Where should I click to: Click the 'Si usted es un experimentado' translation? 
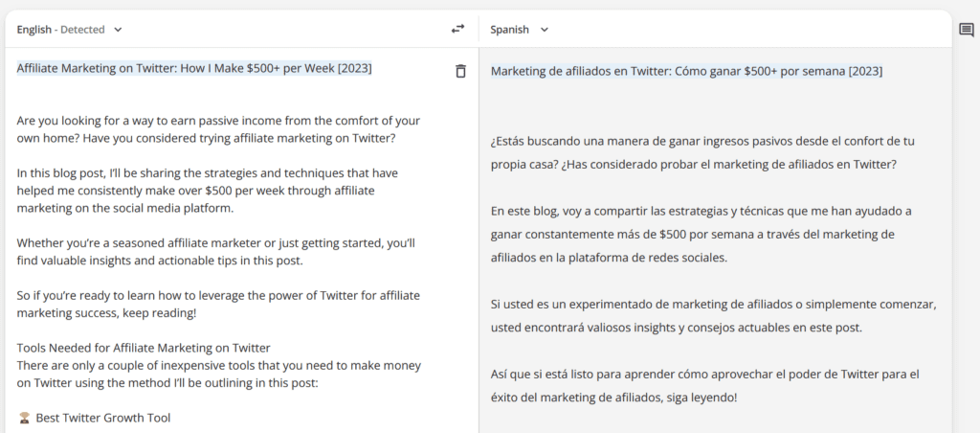[712, 315]
